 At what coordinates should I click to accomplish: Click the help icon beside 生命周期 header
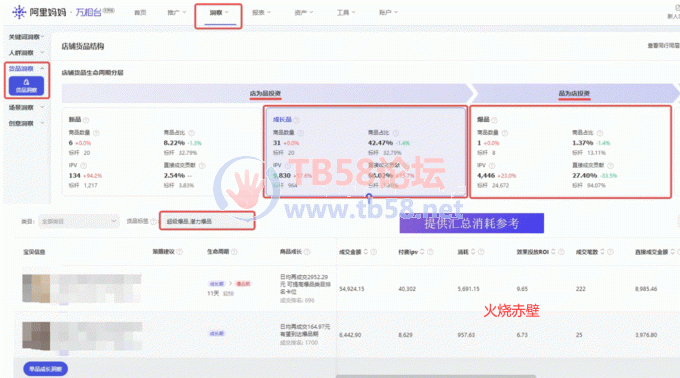point(234,252)
